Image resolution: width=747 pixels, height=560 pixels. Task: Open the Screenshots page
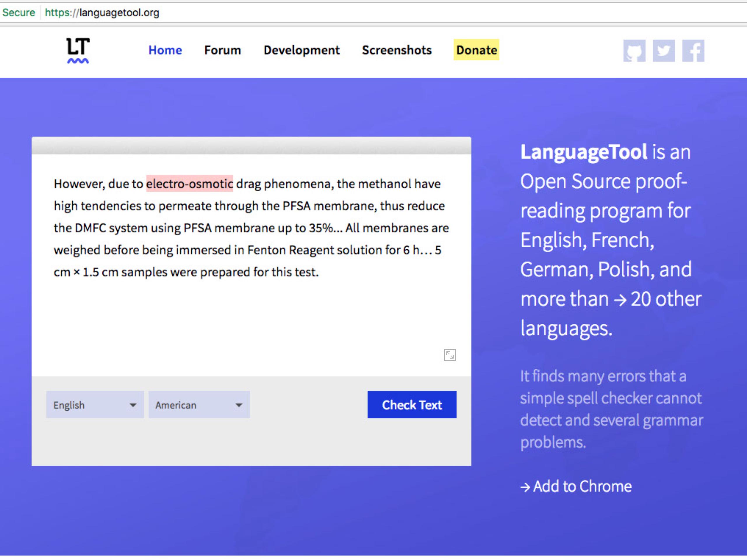(x=397, y=50)
